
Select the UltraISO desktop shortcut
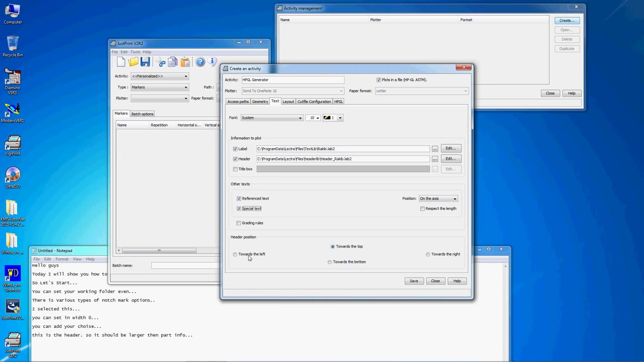tap(13, 178)
